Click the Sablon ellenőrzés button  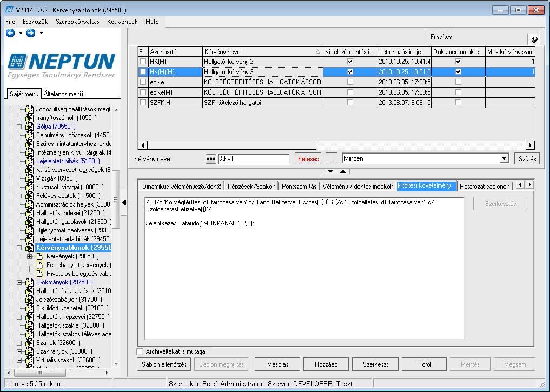164,364
